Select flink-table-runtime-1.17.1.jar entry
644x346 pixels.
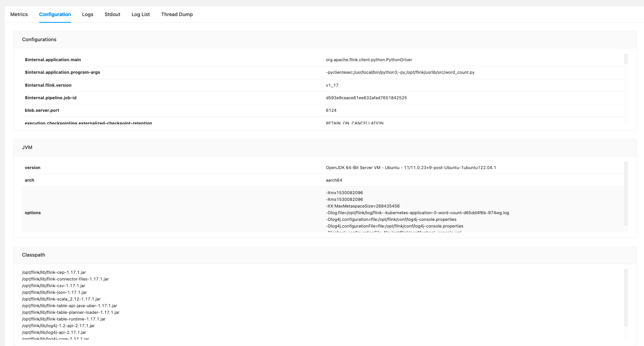coord(64,319)
